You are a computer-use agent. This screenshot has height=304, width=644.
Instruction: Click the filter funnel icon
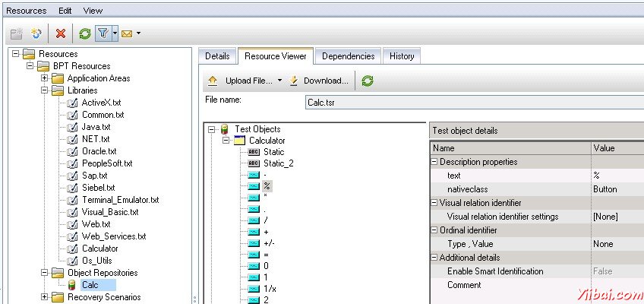tap(103, 33)
